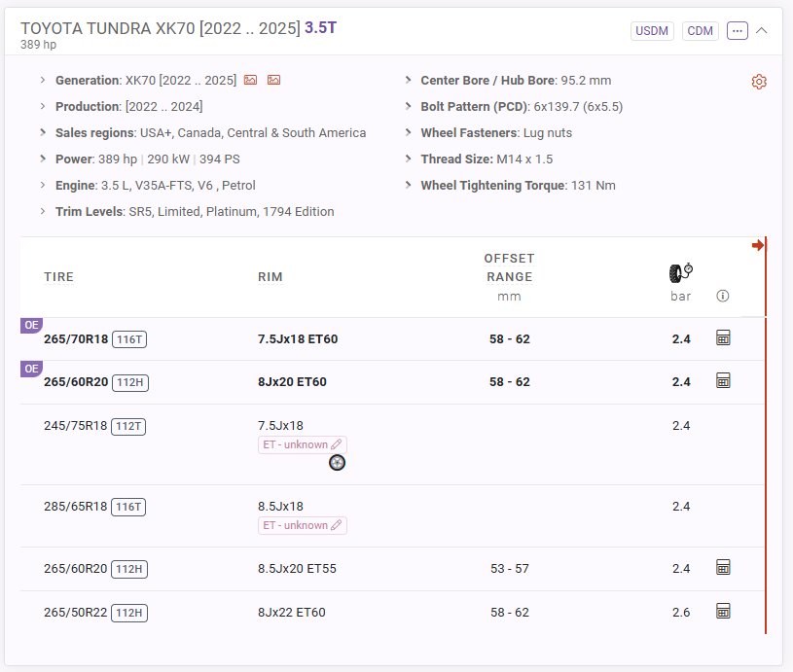
Task: Open the right photo icon beside Generation
Action: (273, 80)
